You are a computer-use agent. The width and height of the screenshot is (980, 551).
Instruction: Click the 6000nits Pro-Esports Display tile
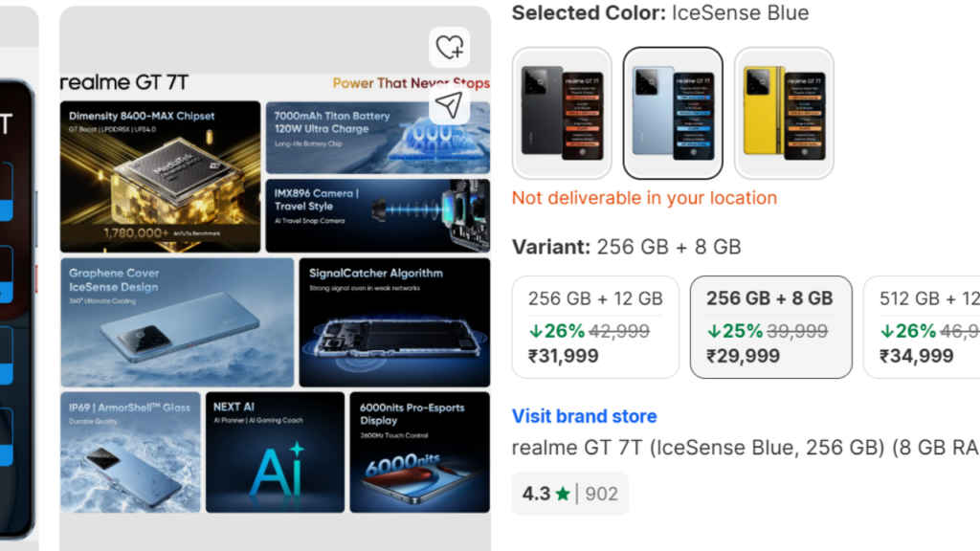tap(419, 452)
